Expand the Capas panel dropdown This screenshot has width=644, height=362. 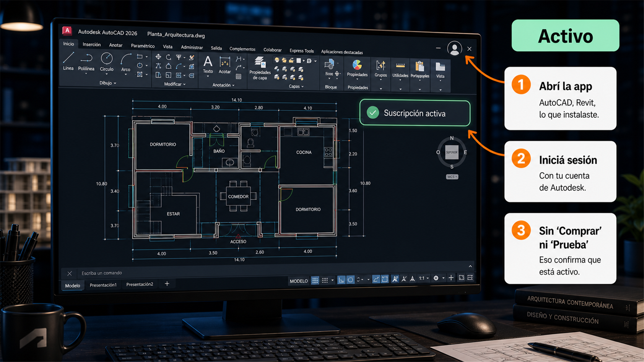point(296,86)
